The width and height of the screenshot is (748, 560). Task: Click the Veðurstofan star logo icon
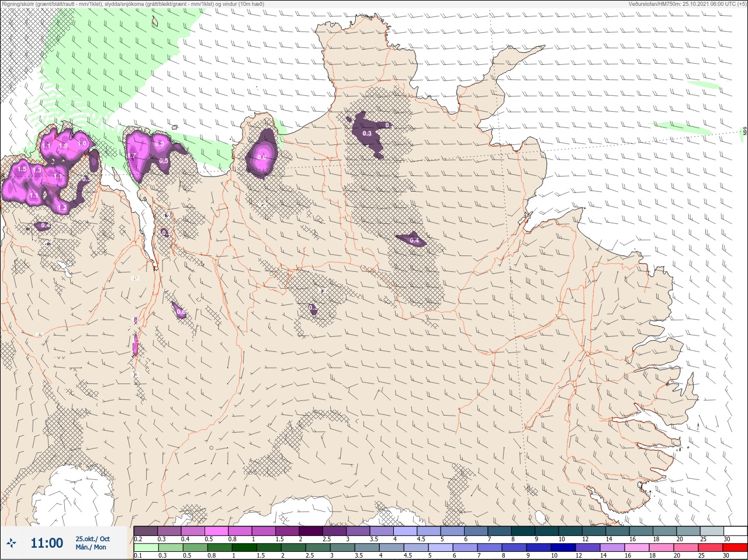click(x=12, y=543)
